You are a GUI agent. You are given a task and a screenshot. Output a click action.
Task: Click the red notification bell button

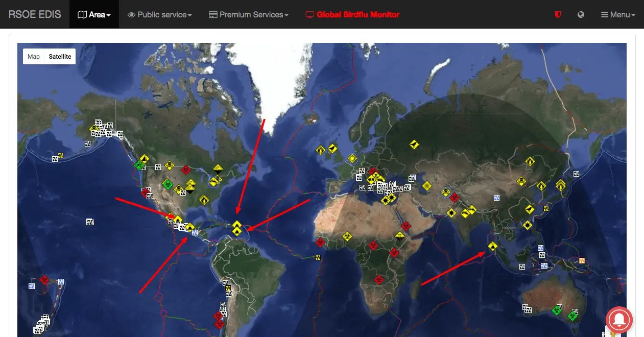[619, 320]
